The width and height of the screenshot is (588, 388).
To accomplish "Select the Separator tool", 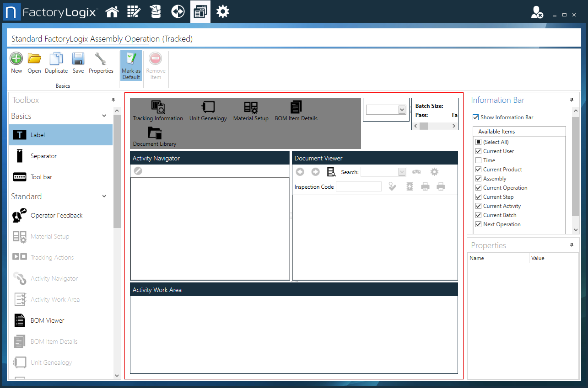I will pyautogui.click(x=60, y=155).
